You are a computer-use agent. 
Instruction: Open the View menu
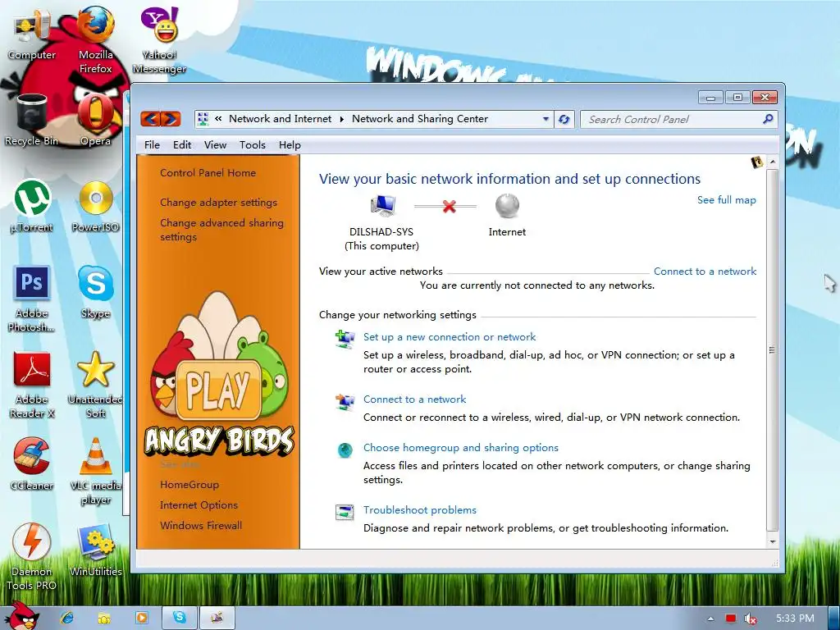pyautogui.click(x=216, y=145)
